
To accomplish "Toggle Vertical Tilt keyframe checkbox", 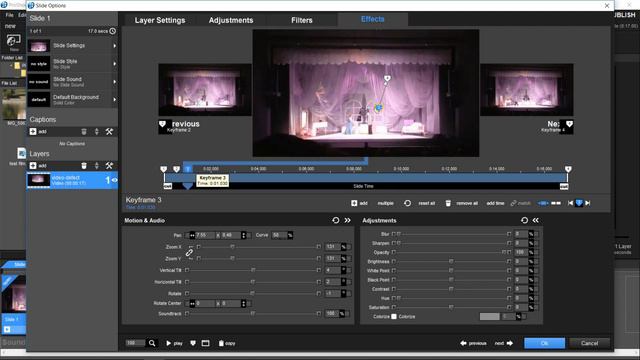I will pos(187,270).
